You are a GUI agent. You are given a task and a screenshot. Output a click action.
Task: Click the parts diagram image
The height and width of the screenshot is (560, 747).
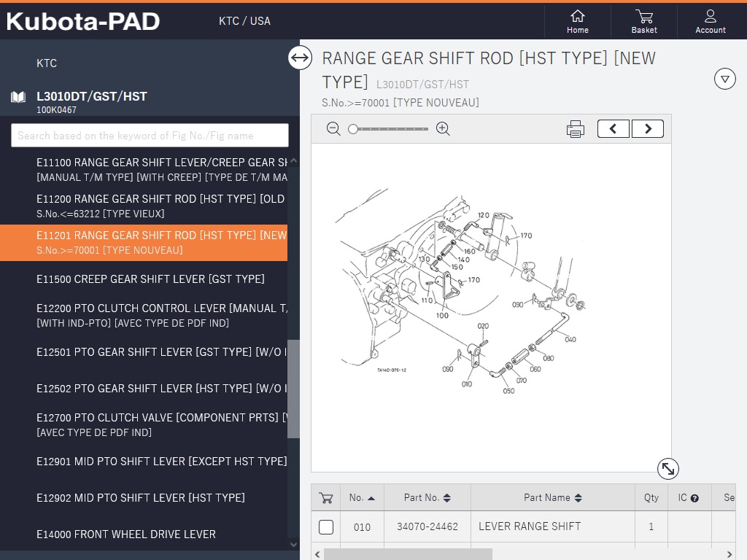[491, 308]
